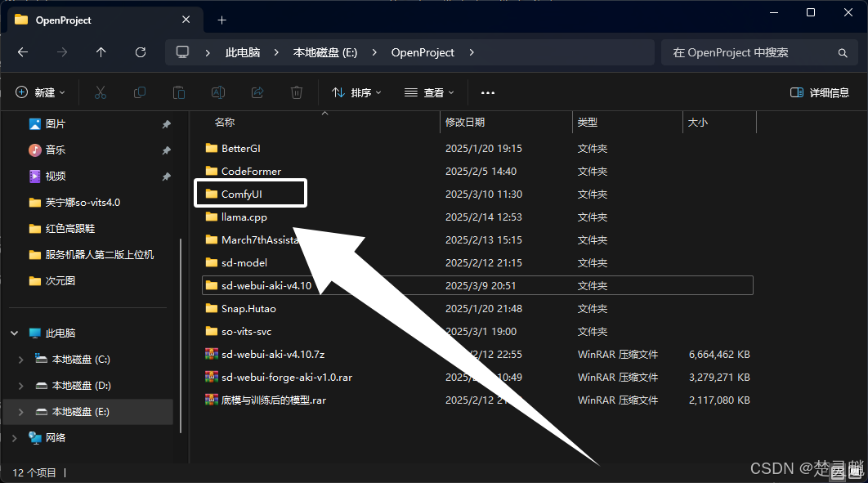Go forward with the right arrow

[x=62, y=52]
